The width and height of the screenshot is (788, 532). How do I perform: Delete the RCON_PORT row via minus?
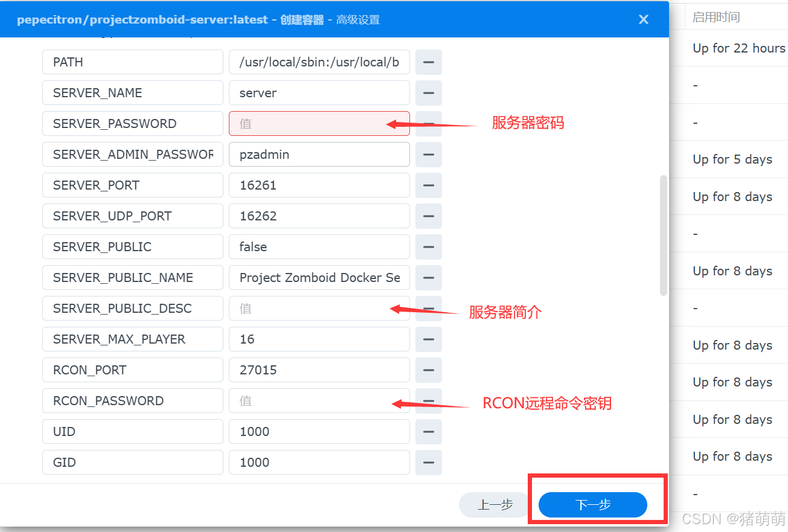tap(429, 370)
